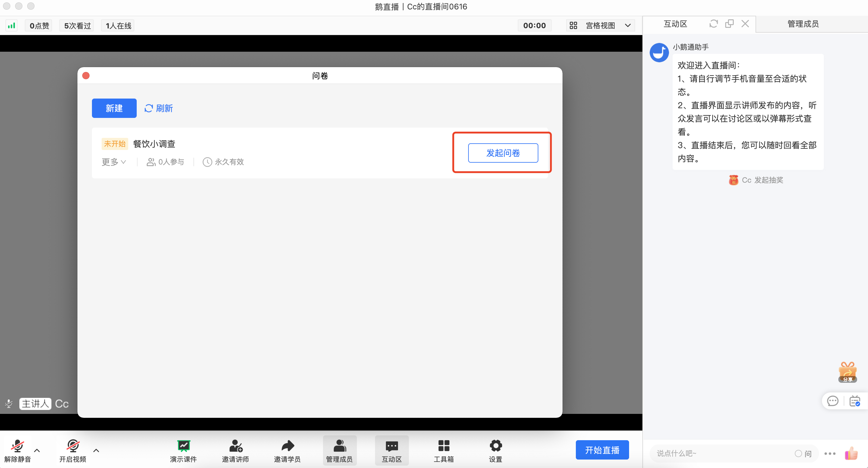Screen dimensions: 868x468
Task: Click the 1人在线 online counter
Action: [x=118, y=26]
